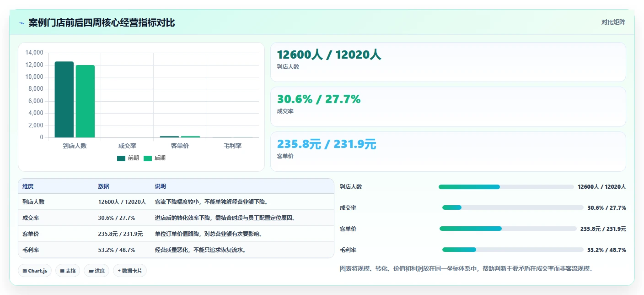The height and width of the screenshot is (295, 644).
Task: Click progress value 12600人 / 12020人
Action: point(602,187)
